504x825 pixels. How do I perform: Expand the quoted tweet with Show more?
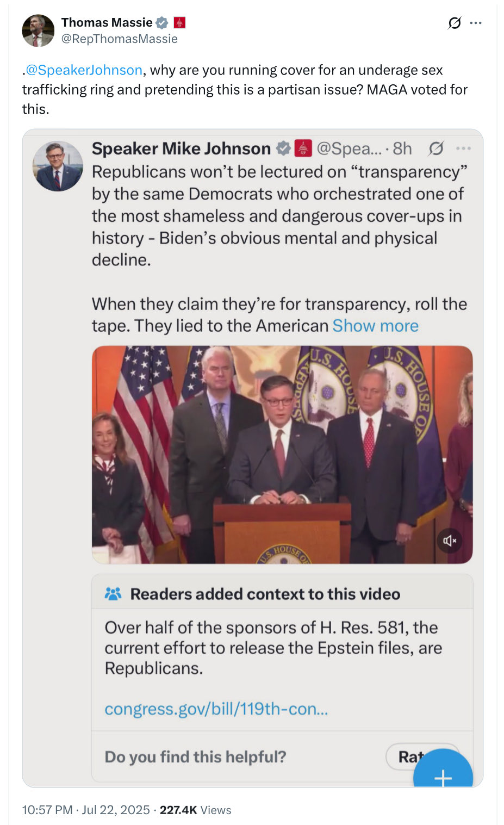(x=375, y=326)
